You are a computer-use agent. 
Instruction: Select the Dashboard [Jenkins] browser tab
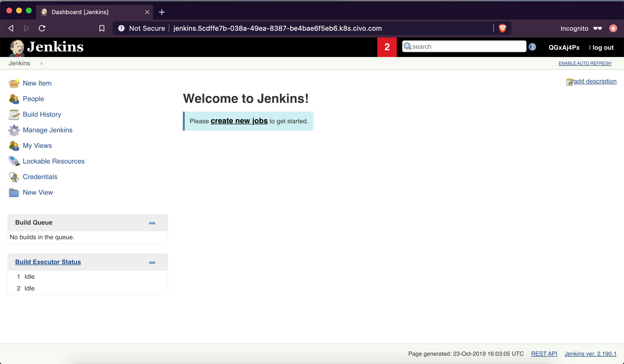pyautogui.click(x=95, y=12)
